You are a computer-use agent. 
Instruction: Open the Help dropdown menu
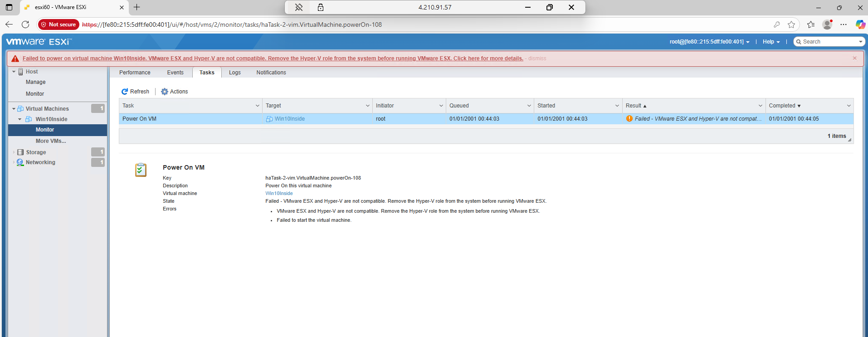[771, 42]
